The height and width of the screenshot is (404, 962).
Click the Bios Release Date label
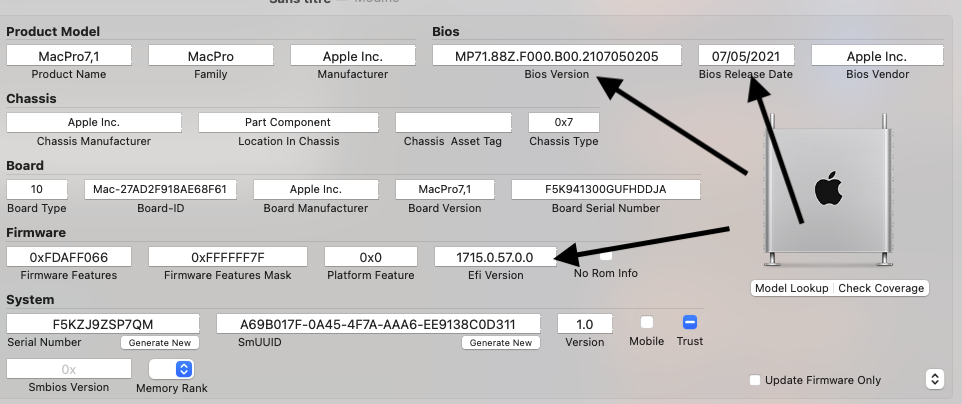point(745,74)
